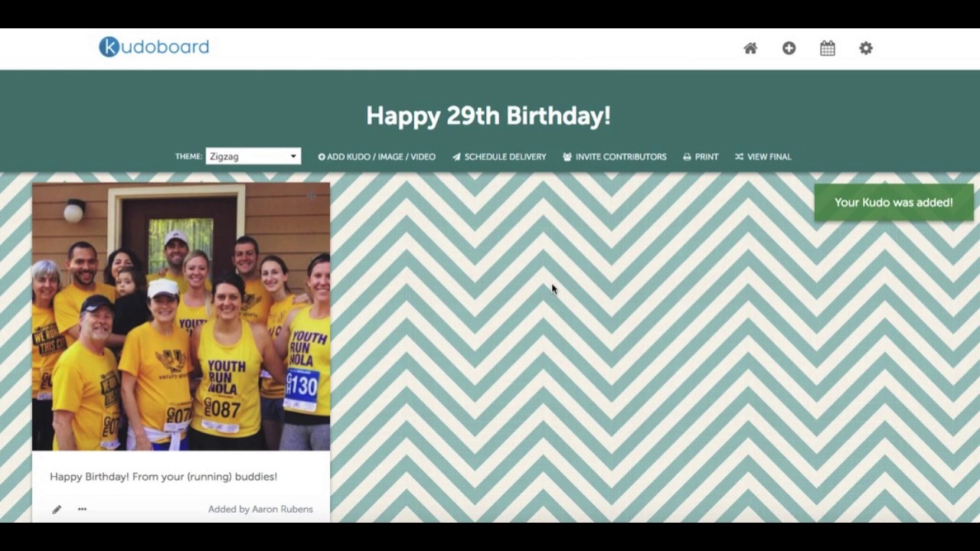This screenshot has width=980, height=551.
Task: Go to the home icon in header
Action: 750,48
